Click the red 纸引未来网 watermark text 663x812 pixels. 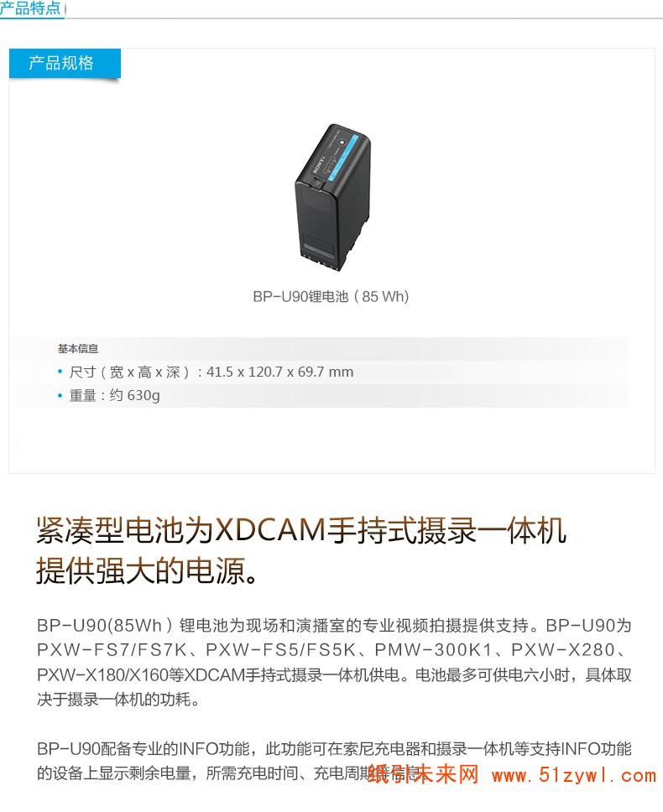point(423,774)
